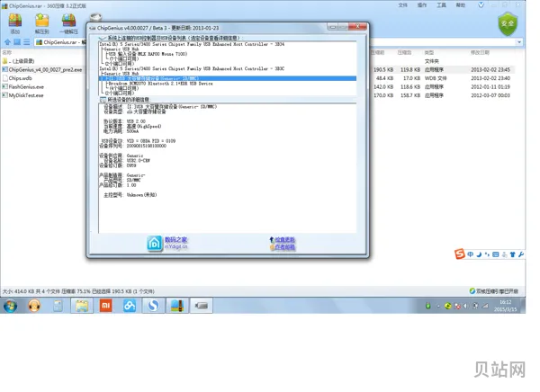Click the 一键解压 (One-click extract) toolbar icon

pyautogui.click(x=68, y=23)
